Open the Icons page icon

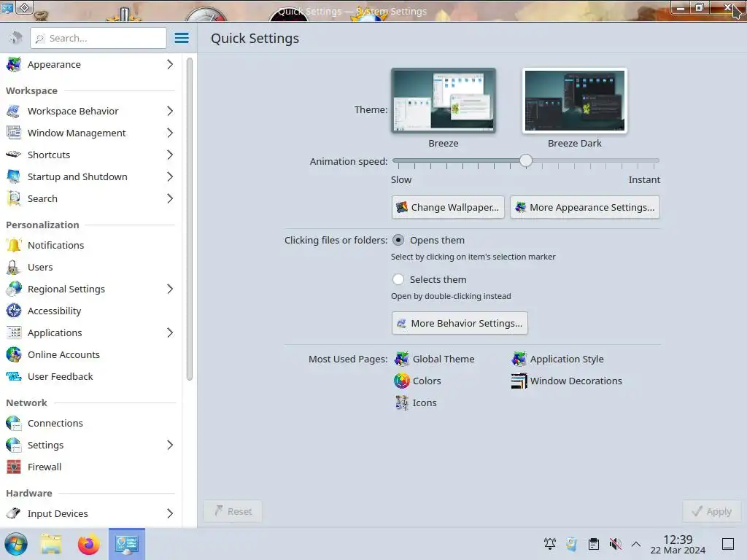402,402
